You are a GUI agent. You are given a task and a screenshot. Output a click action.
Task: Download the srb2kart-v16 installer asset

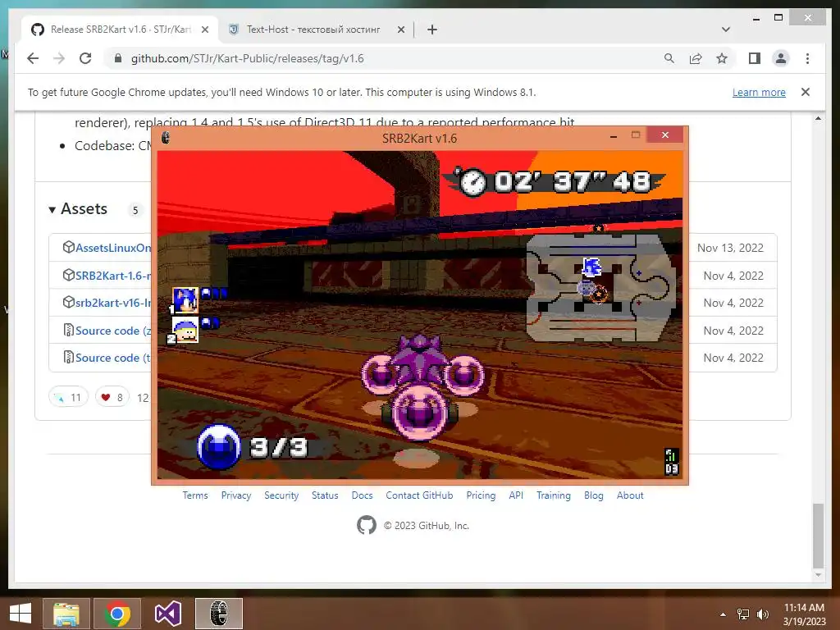[113, 303]
